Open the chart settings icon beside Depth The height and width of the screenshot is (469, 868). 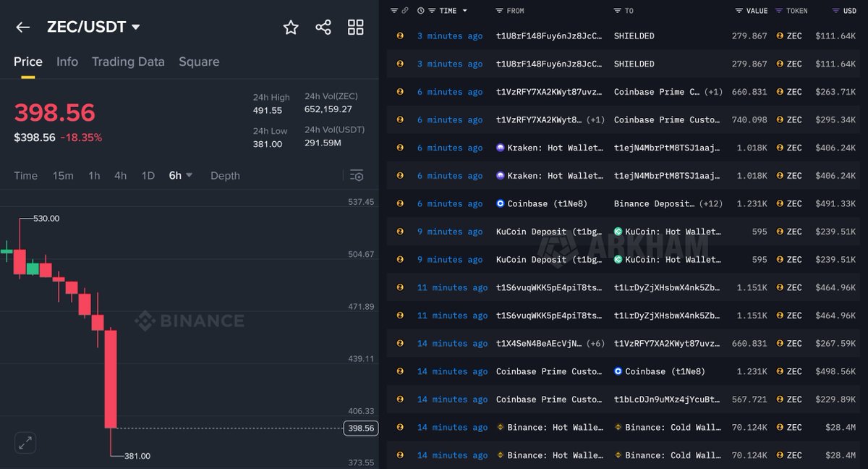(356, 175)
